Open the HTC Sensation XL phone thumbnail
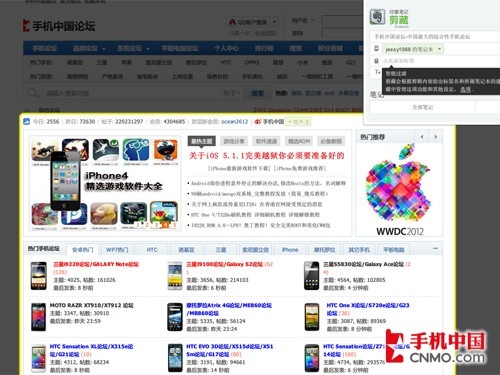The image size is (500, 375). pos(38,358)
